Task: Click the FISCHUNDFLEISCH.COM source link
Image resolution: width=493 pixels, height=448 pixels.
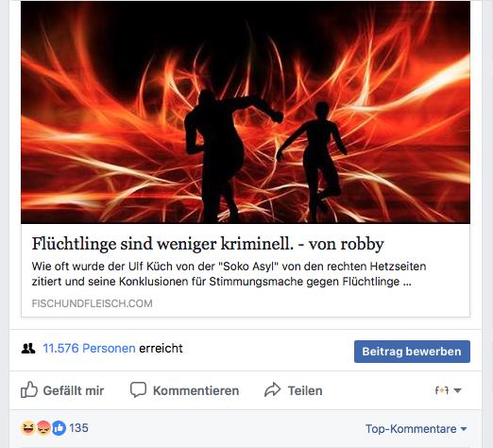Action: click(92, 303)
